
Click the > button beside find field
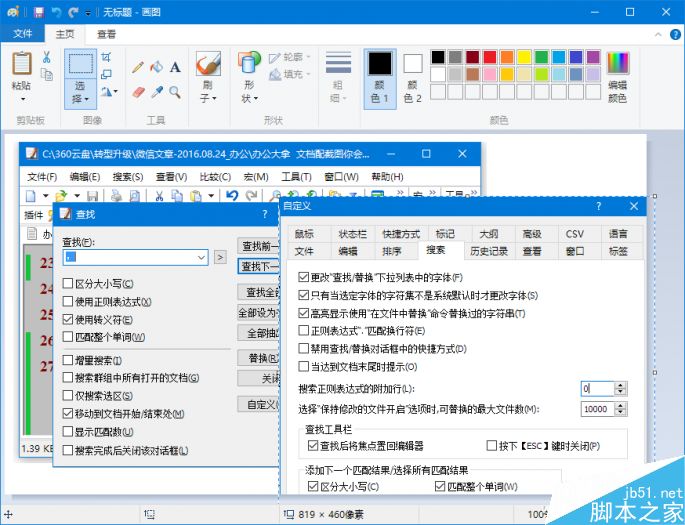[x=220, y=258]
